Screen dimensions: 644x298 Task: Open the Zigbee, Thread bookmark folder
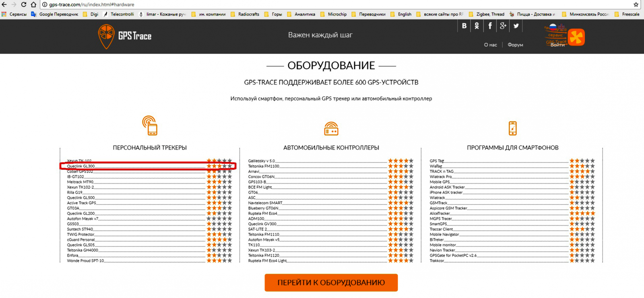point(487,14)
